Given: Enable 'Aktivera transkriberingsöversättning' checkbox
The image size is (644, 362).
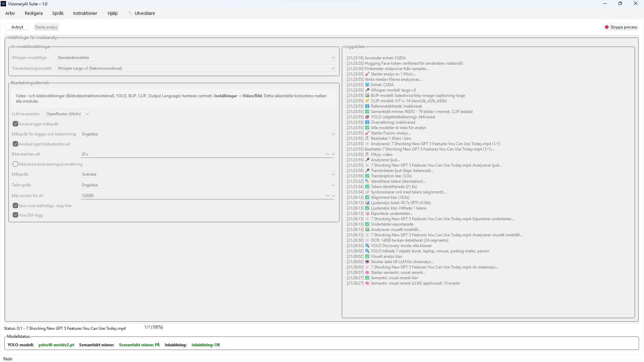Looking at the screenshot, I should point(15,164).
